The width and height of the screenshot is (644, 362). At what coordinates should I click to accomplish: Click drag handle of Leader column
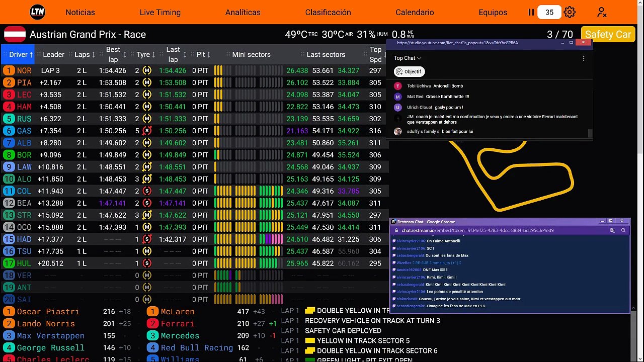39,54
